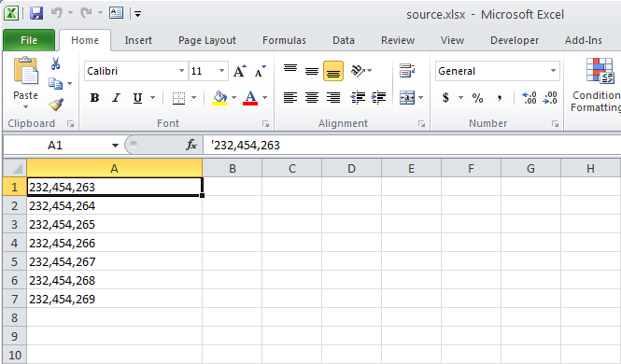Expand the Fill Color palette arrow
The height and width of the screenshot is (364, 621).
click(x=234, y=98)
